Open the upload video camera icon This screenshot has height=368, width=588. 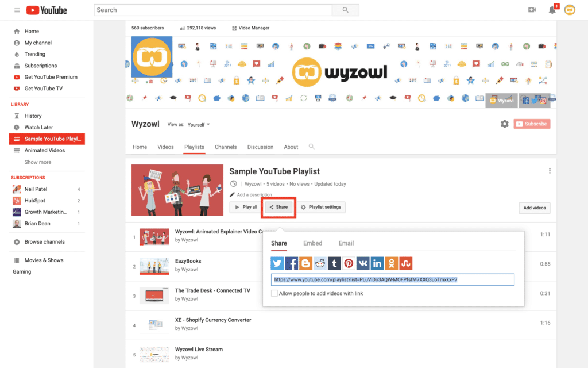[x=532, y=10]
